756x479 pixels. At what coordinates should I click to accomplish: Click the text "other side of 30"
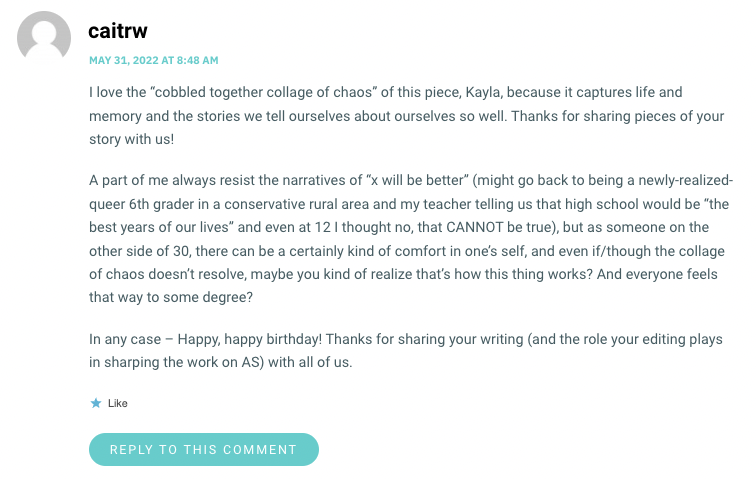(140, 251)
